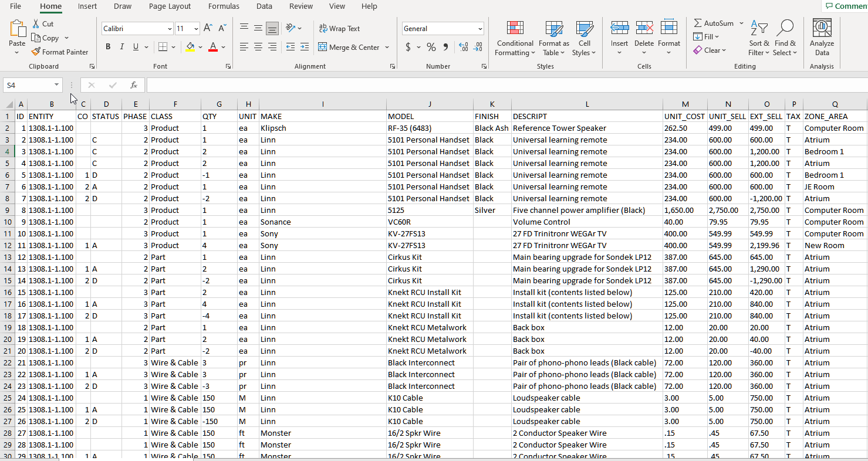Open the Find & Select menu
This screenshot has width=868, height=461.
pos(785,38)
